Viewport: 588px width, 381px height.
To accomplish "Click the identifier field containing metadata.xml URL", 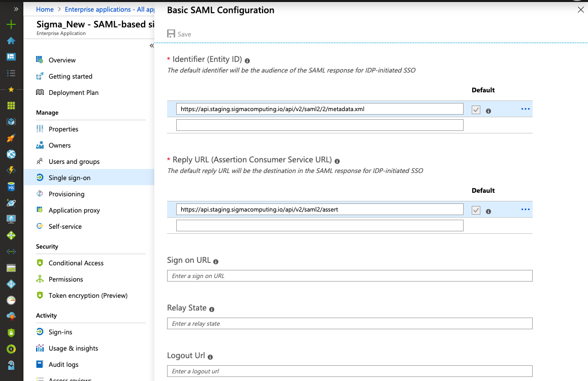I will pyautogui.click(x=320, y=109).
